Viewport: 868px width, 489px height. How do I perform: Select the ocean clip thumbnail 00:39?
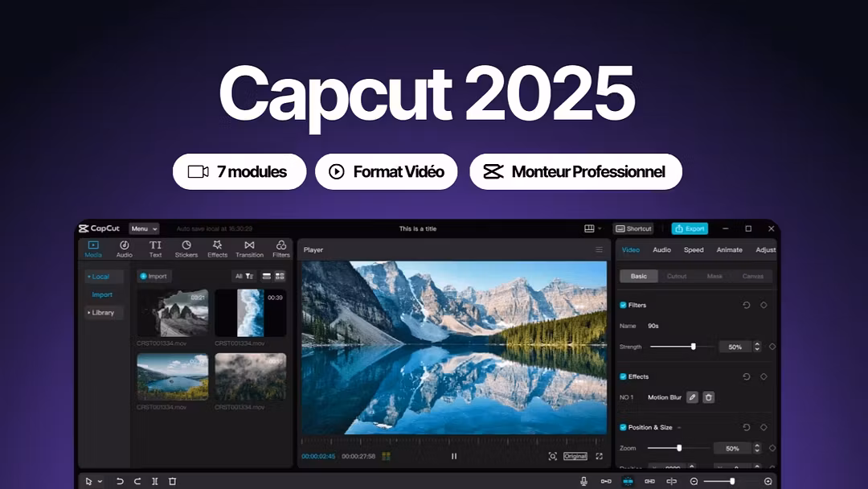pos(250,313)
